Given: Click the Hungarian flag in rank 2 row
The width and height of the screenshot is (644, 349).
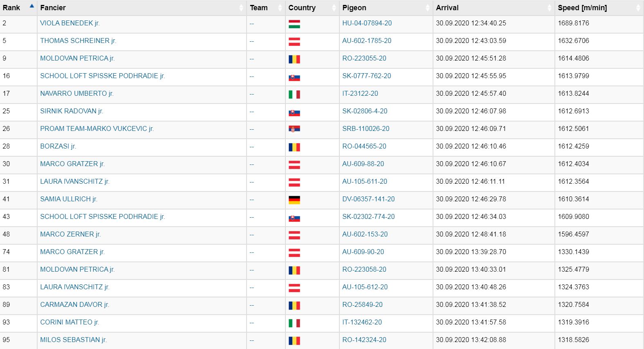Looking at the screenshot, I should [x=294, y=24].
